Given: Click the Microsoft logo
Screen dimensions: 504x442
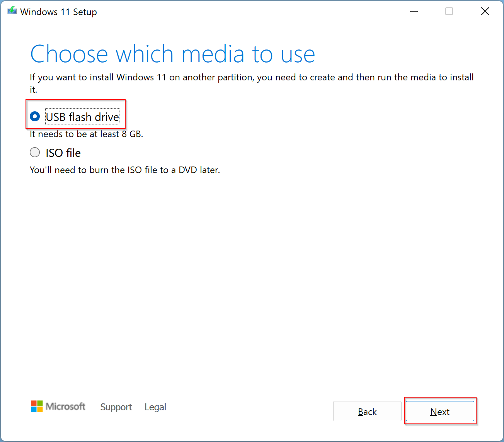Looking at the screenshot, I should tap(58, 406).
